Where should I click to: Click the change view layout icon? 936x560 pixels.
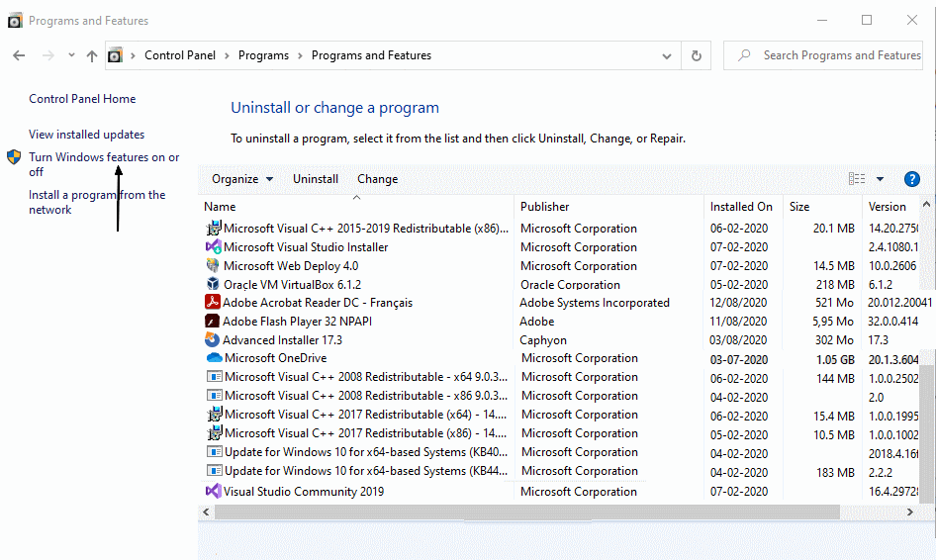(857, 178)
